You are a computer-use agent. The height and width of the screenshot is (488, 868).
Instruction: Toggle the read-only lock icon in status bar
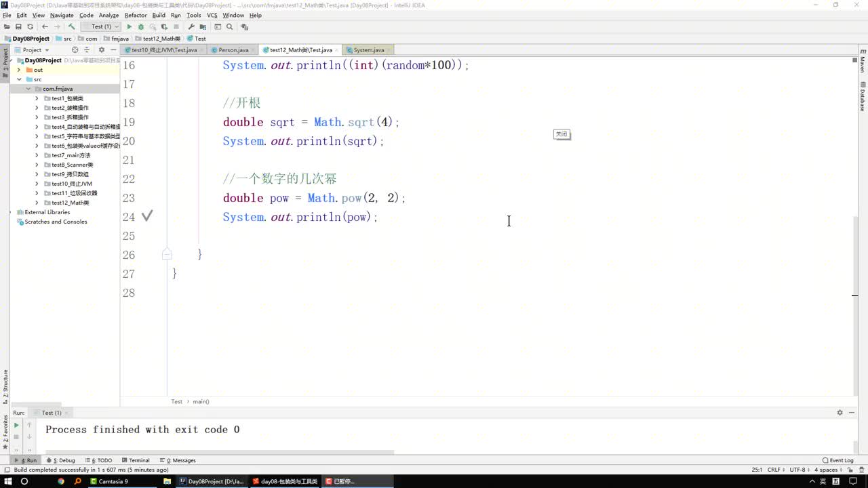tap(849, 470)
